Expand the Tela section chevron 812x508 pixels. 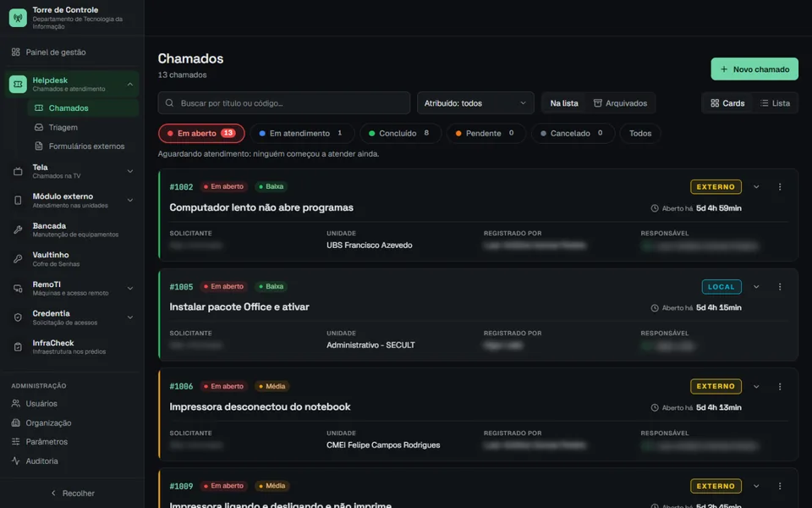[x=130, y=171]
